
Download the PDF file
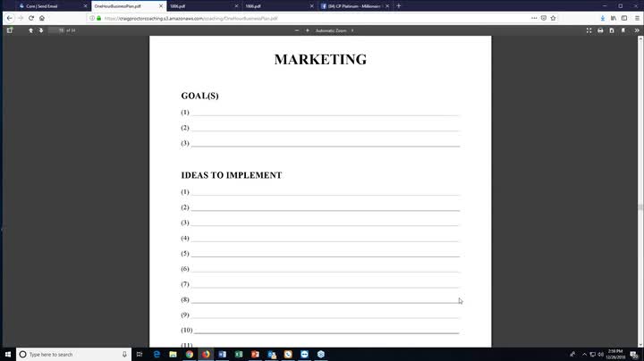[611, 30]
